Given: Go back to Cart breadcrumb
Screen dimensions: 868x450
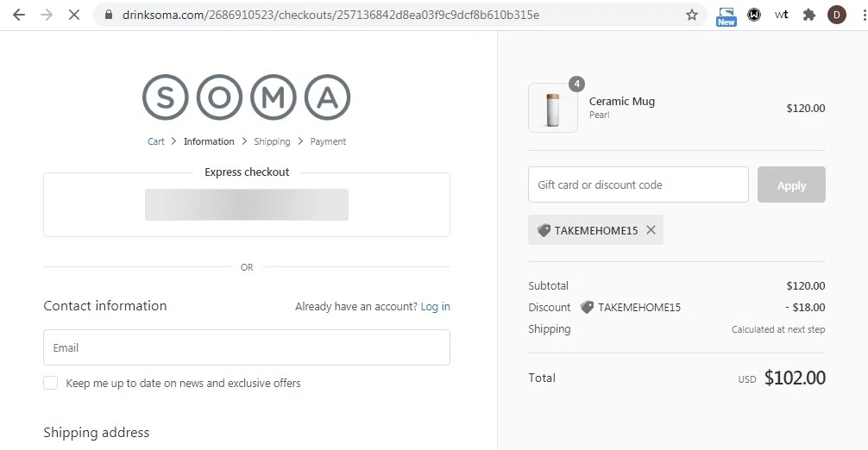Looking at the screenshot, I should click(155, 141).
